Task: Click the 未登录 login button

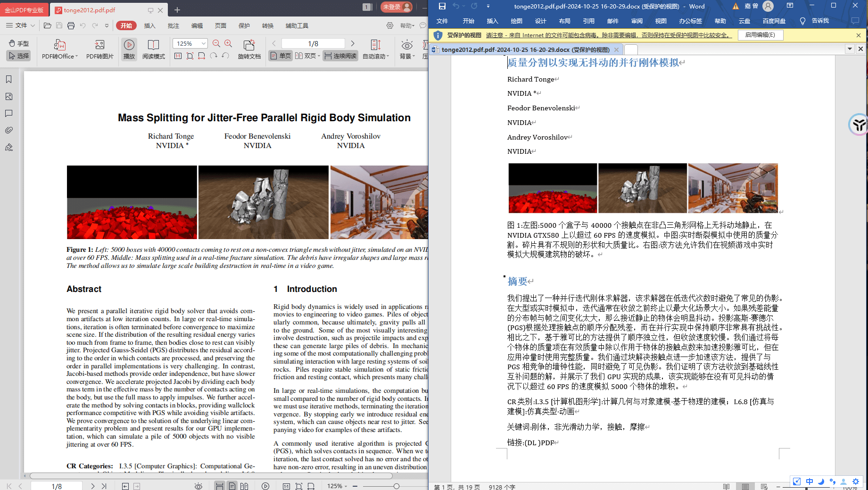Action: [394, 8]
